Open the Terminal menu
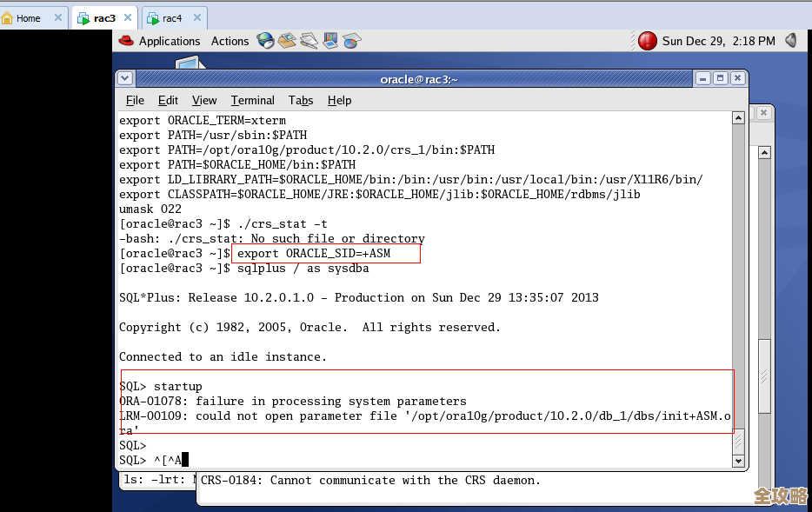 (x=252, y=100)
